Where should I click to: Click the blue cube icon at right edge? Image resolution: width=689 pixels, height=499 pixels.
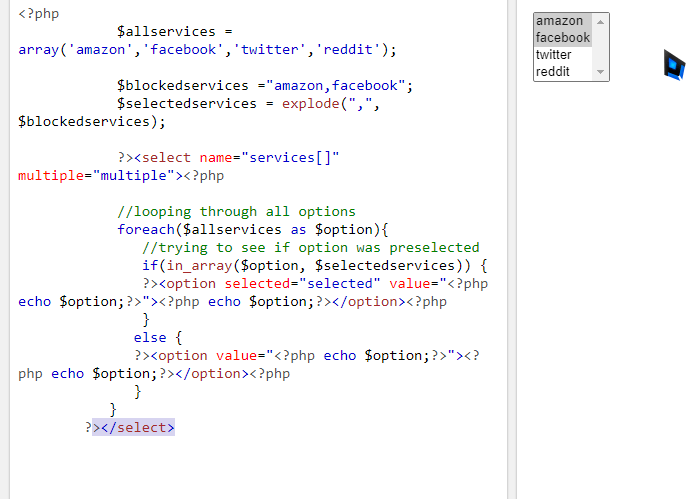click(x=674, y=65)
